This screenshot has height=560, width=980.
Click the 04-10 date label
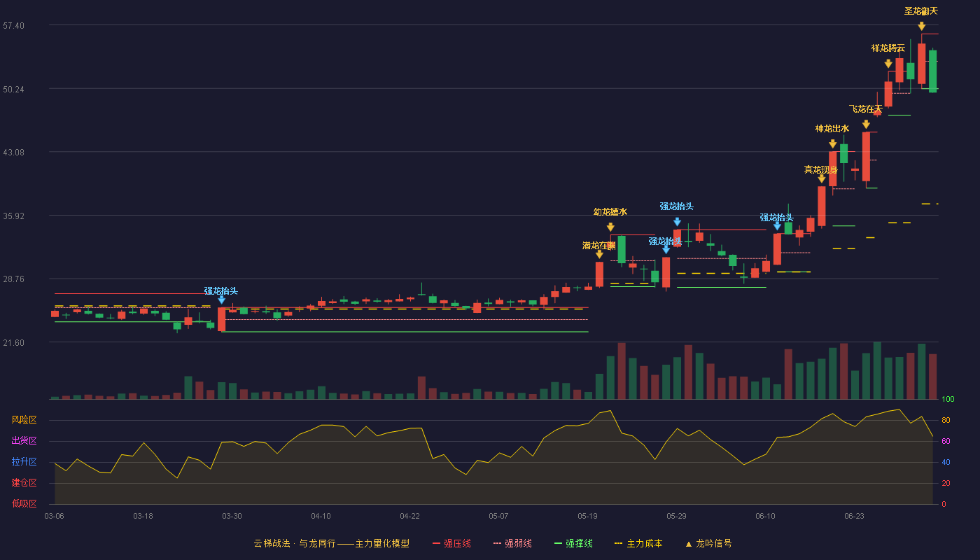pos(321,516)
